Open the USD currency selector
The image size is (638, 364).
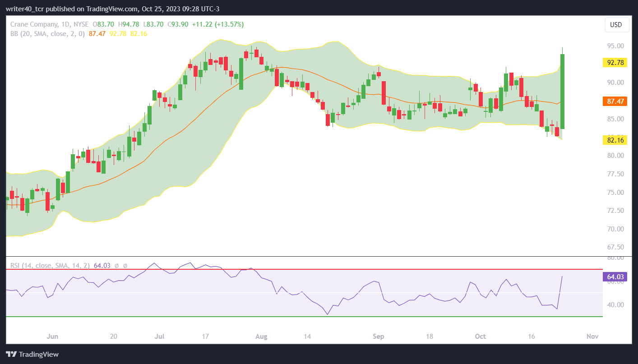click(x=617, y=25)
